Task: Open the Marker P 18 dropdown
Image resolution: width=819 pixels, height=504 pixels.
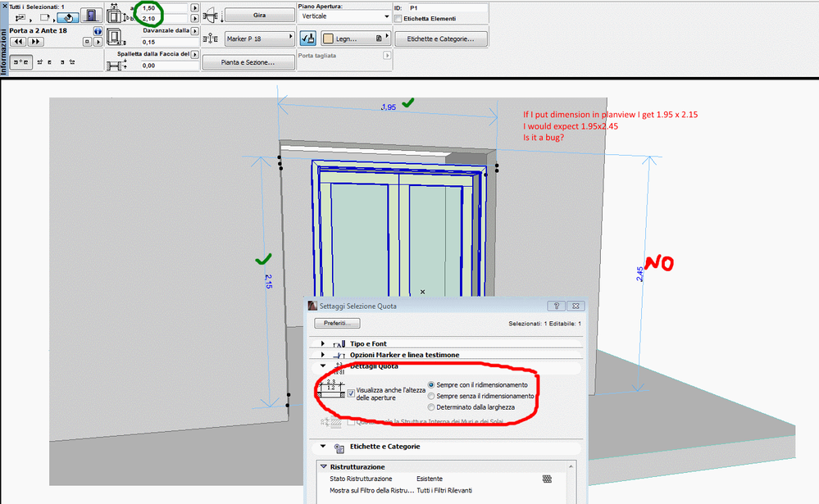Action: tap(260, 39)
